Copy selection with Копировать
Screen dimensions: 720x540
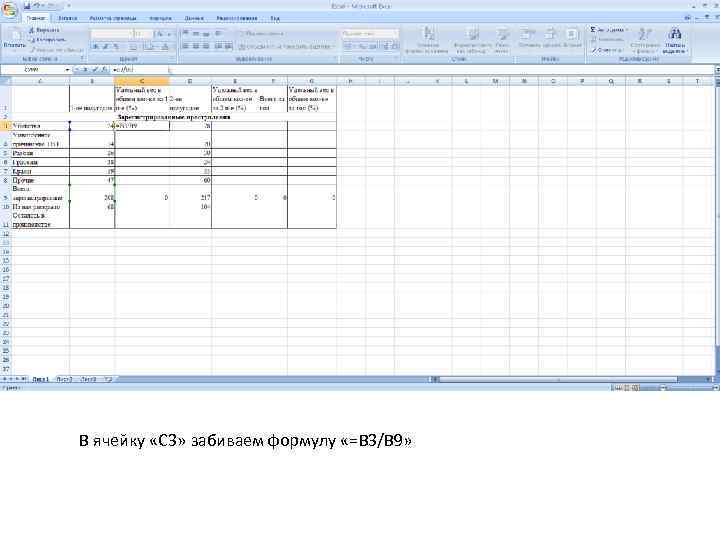[47, 39]
